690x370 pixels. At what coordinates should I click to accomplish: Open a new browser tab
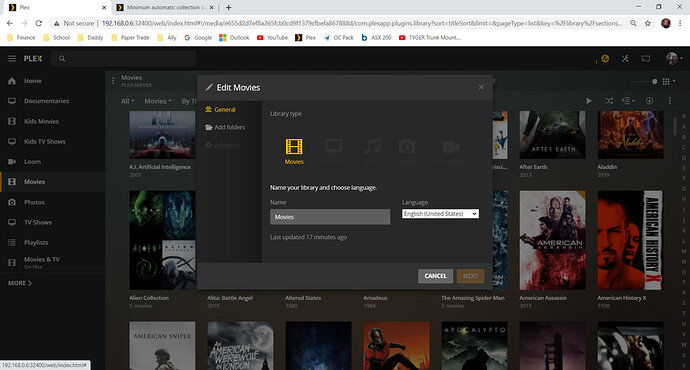pyautogui.click(x=228, y=7)
